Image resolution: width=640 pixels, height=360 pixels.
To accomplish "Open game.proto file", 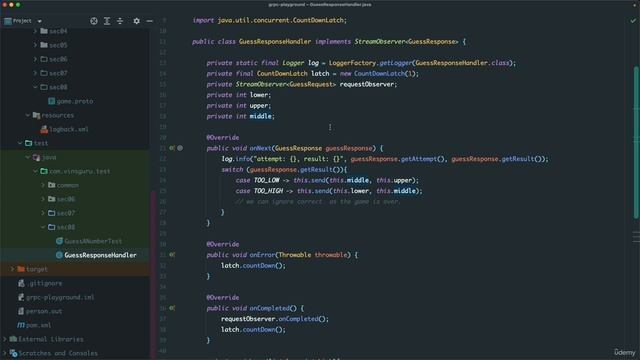I will point(71,101).
